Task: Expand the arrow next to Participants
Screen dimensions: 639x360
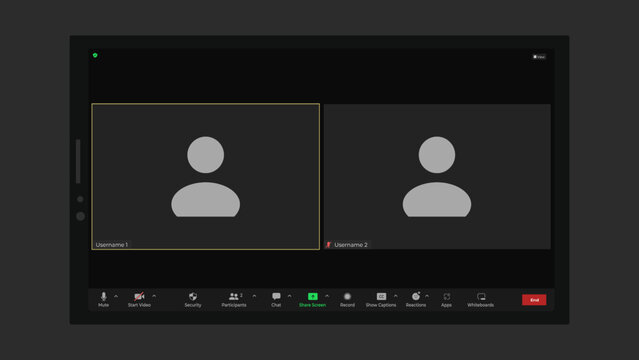Action: pyautogui.click(x=254, y=296)
